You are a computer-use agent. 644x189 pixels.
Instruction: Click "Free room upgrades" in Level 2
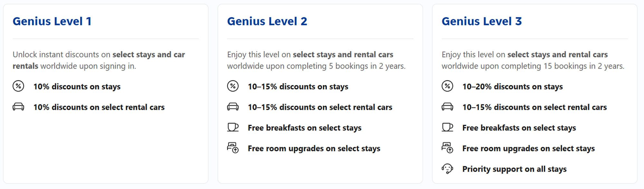[x=314, y=148]
